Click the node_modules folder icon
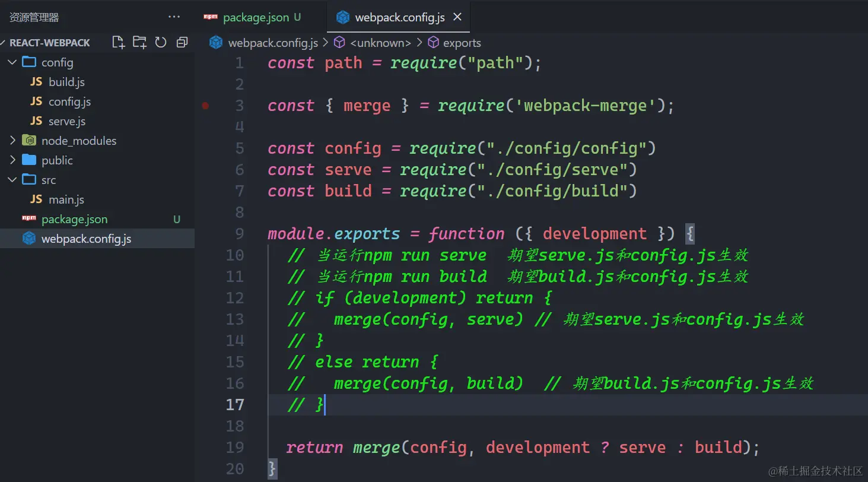This screenshot has height=482, width=868. coord(29,141)
